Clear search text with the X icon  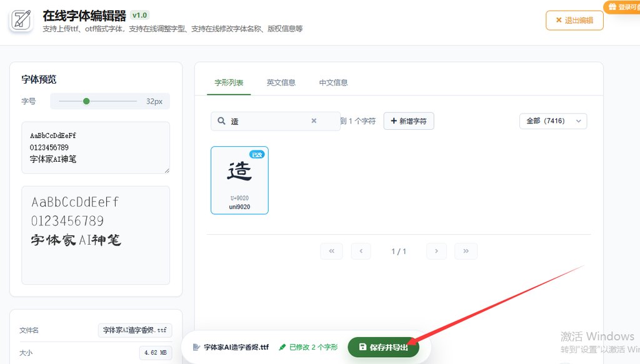[314, 121]
